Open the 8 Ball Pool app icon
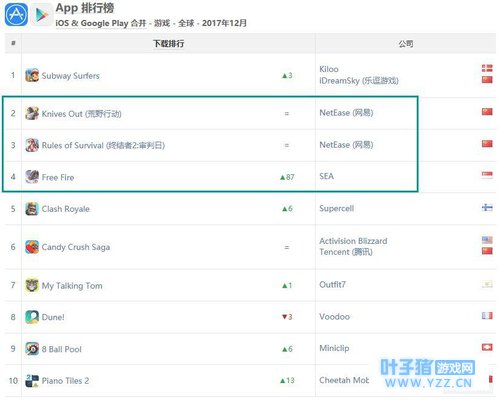 click(x=32, y=349)
